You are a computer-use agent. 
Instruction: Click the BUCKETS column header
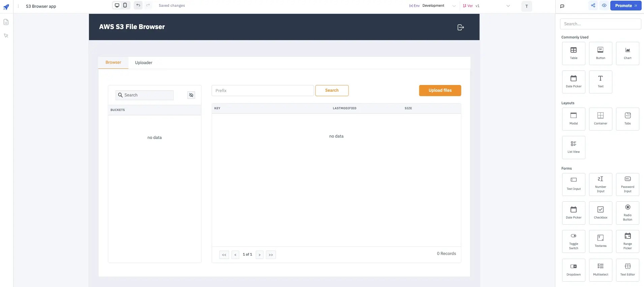point(118,110)
